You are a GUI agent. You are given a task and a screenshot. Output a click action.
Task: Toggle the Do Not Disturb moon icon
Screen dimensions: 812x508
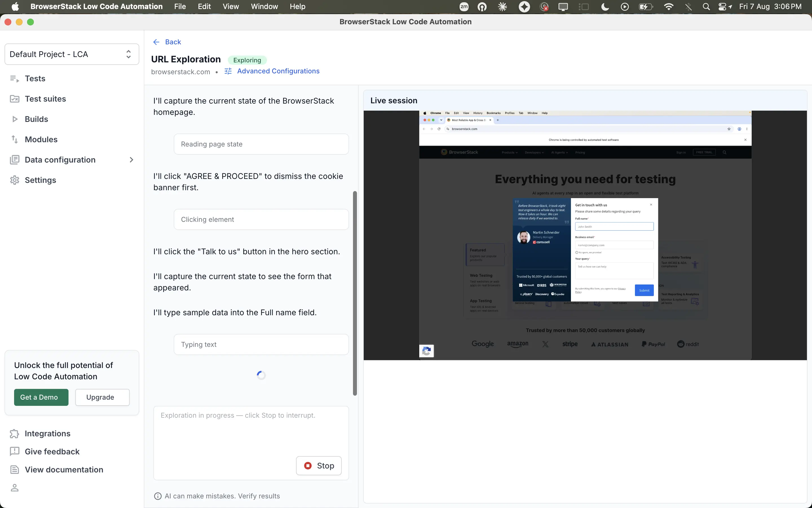pyautogui.click(x=605, y=7)
